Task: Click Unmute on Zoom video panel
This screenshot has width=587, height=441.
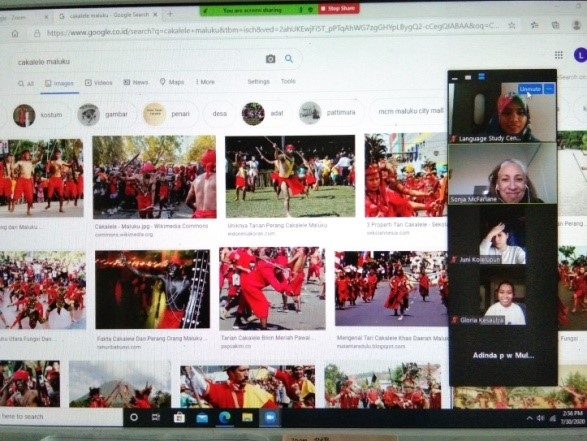Action: (x=530, y=89)
